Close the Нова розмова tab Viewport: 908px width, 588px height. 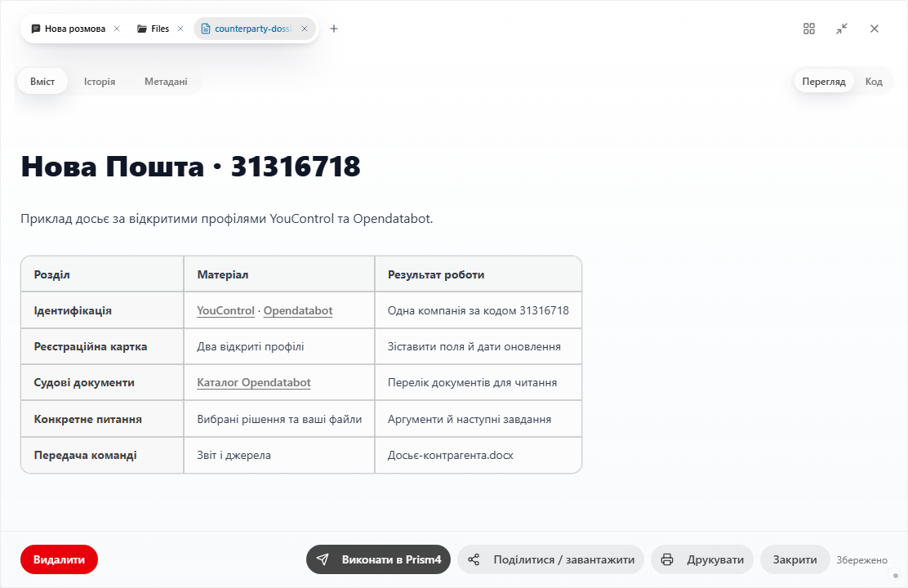click(x=117, y=29)
